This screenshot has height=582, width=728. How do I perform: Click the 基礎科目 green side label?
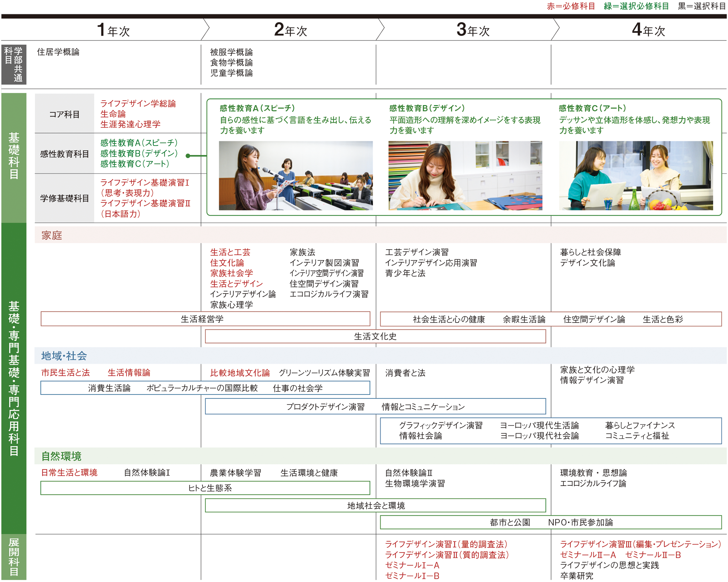tap(14, 158)
